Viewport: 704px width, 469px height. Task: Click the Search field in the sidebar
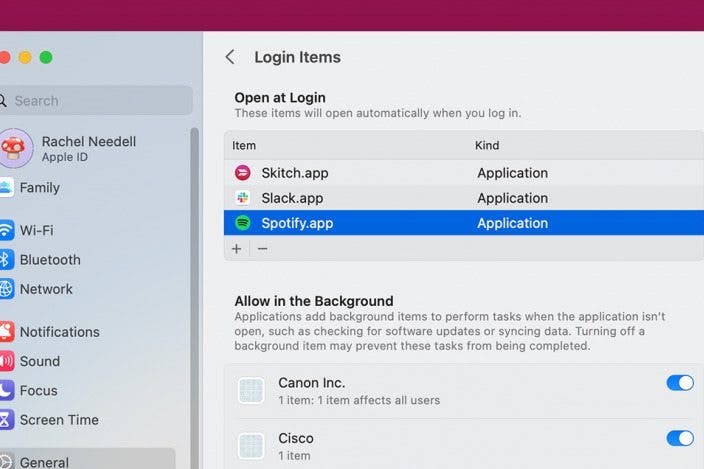[x=96, y=101]
